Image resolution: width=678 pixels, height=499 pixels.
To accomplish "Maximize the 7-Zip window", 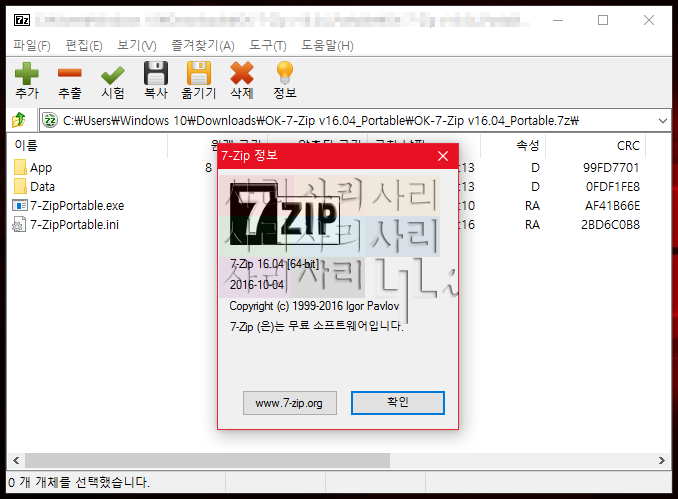I will click(x=603, y=20).
